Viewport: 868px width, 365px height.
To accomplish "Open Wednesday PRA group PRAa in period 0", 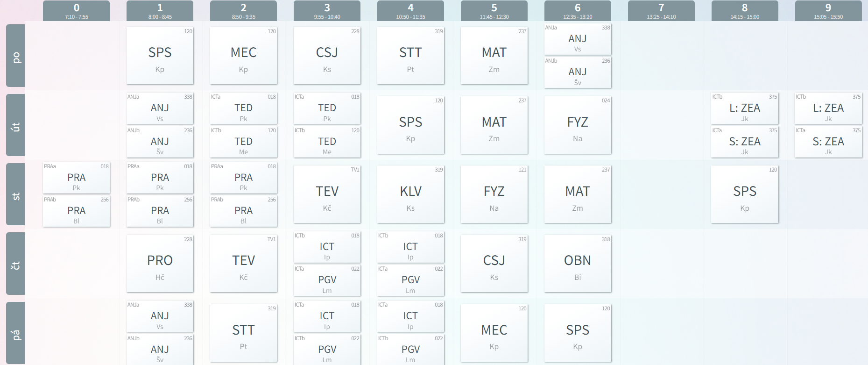I will click(76, 178).
